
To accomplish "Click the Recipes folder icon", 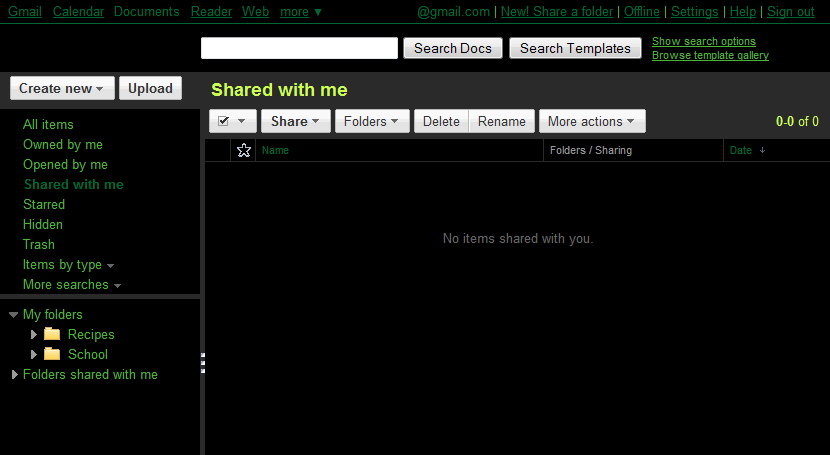I will [x=52, y=334].
